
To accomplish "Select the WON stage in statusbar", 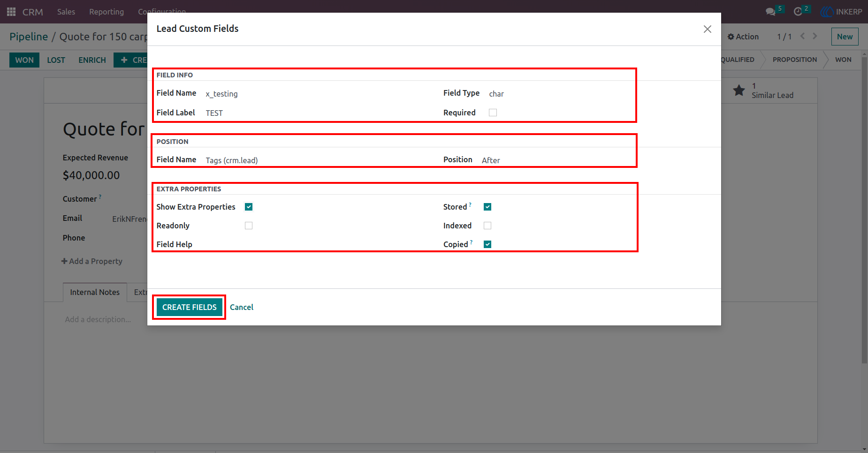I will [843, 60].
